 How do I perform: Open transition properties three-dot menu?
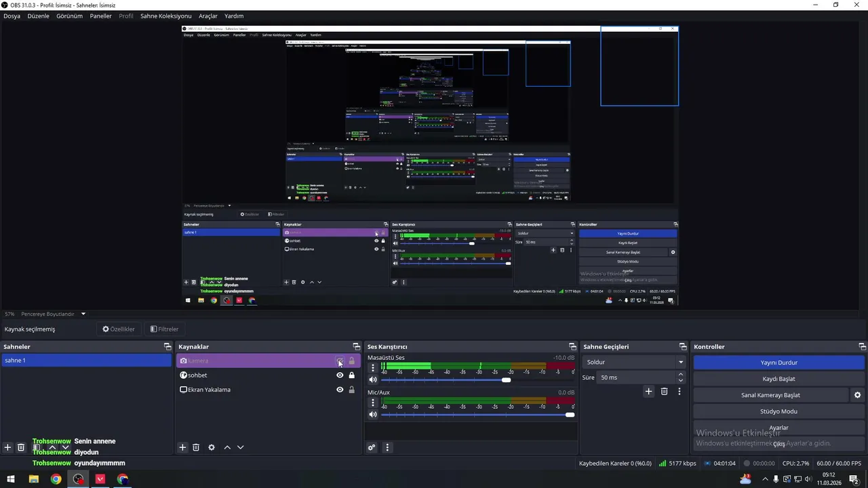(679, 391)
